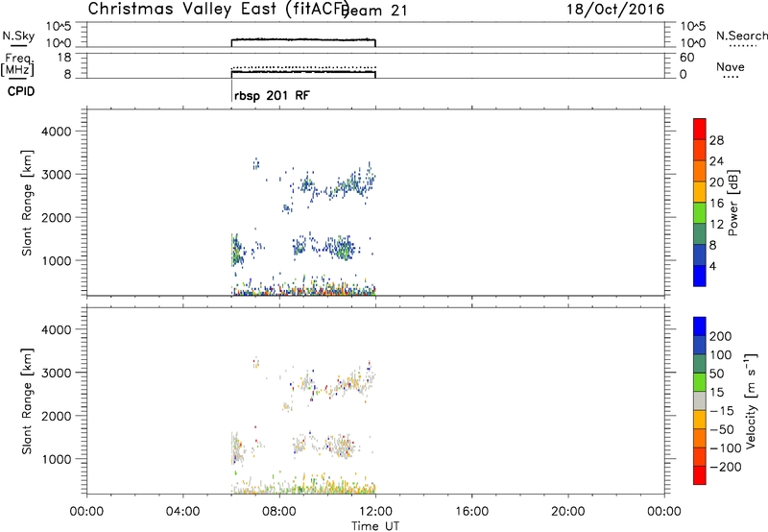768x532 pixels.
Task: Pick the green 15–50 Velocity colorbar segment
Action: [x=700, y=382]
